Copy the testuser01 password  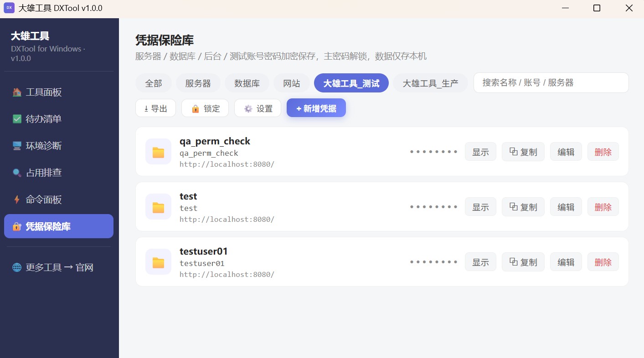pos(523,262)
